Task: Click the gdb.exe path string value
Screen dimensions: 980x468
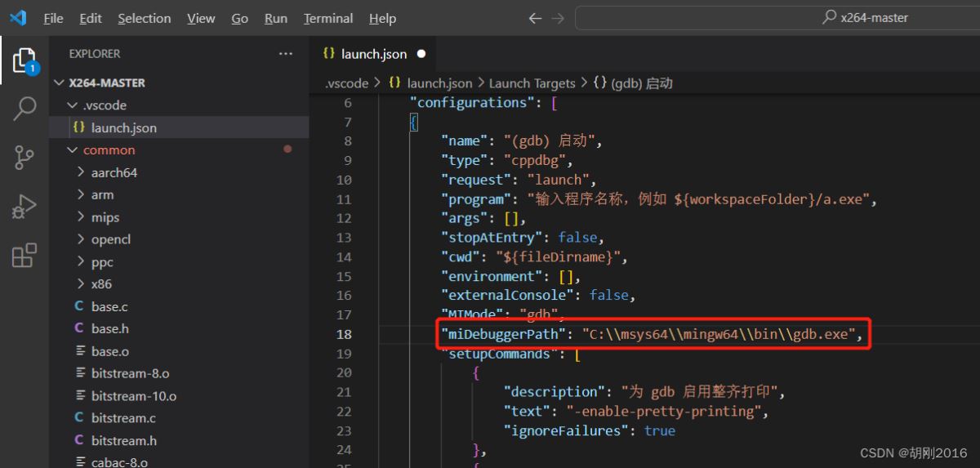Action: pyautogui.click(x=718, y=334)
